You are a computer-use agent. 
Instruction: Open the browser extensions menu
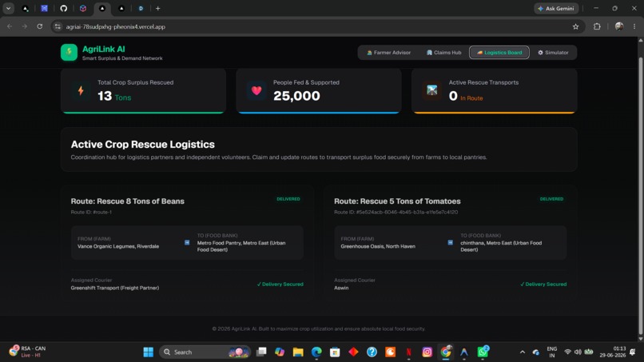pyautogui.click(x=597, y=26)
